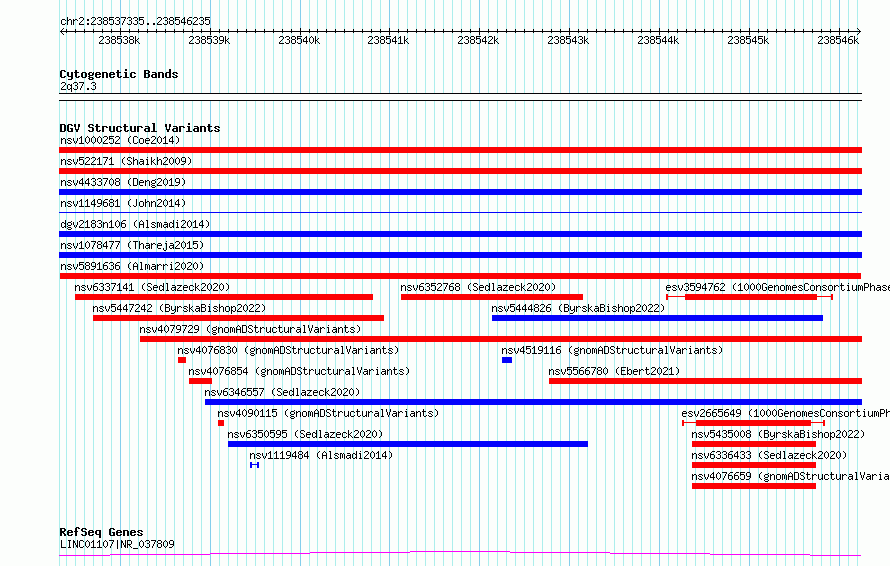The image size is (890, 566).
Task: Click nsv5891636 (Almarri2020) label
Action: pyautogui.click(x=132, y=266)
